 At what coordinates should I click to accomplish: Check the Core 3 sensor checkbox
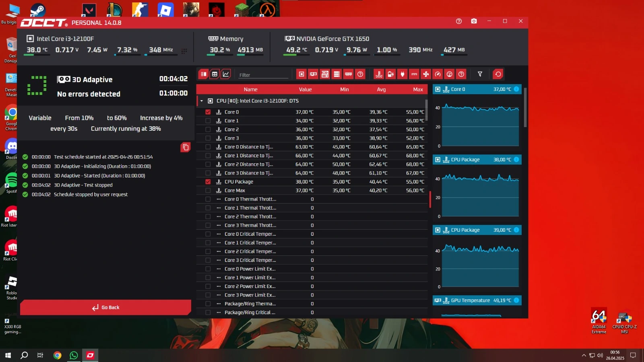(208, 138)
